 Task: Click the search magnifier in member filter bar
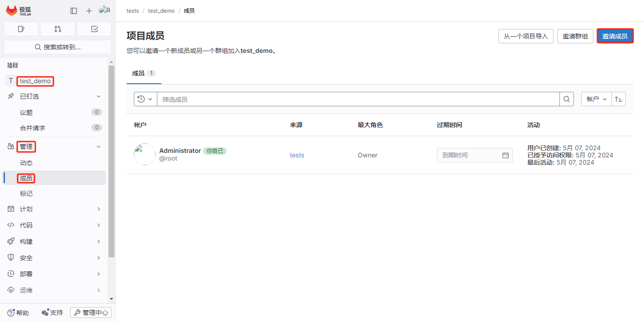[567, 99]
